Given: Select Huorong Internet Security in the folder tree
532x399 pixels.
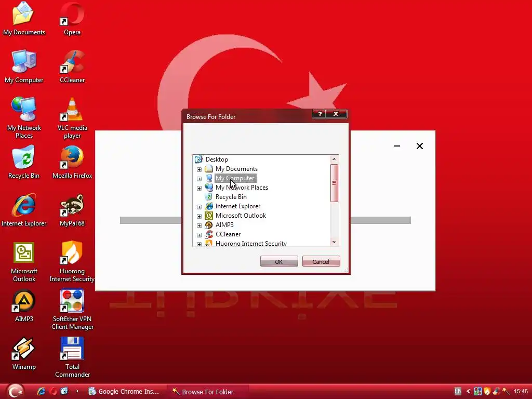Looking at the screenshot, I should (251, 243).
